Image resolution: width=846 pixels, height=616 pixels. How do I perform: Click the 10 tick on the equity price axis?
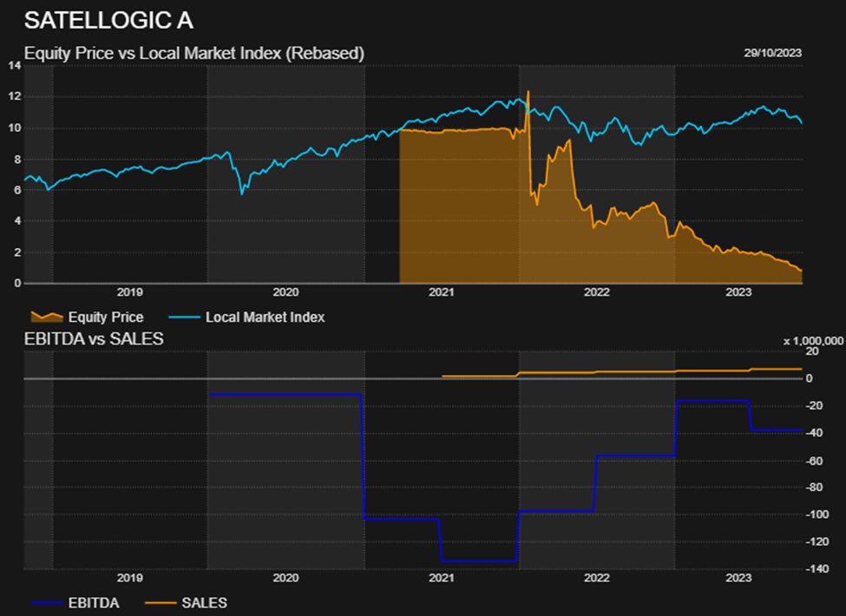pyautogui.click(x=15, y=128)
